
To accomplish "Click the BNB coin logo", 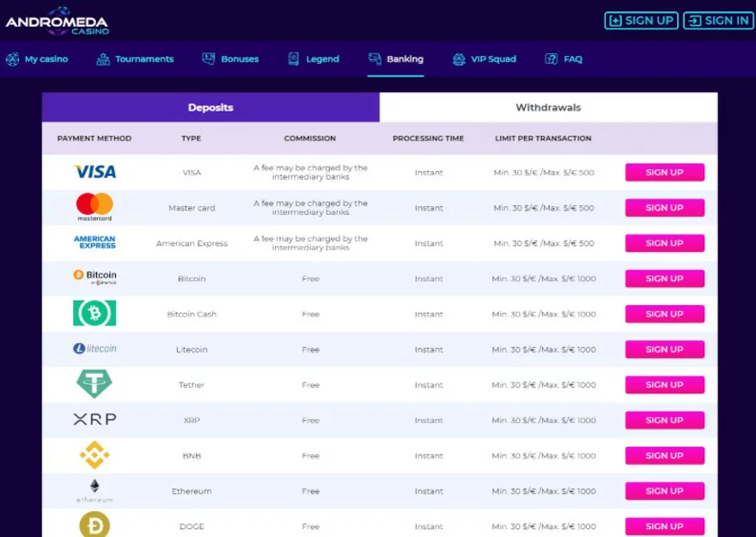I will tap(94, 455).
